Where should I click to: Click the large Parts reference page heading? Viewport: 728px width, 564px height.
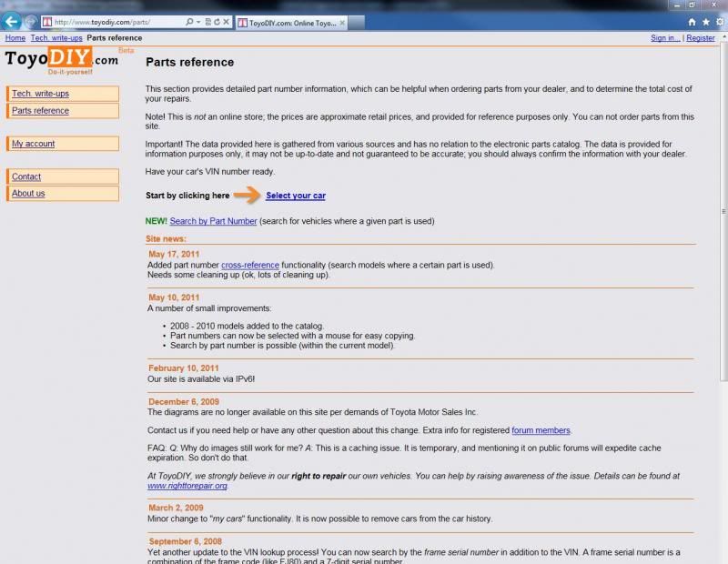point(190,62)
